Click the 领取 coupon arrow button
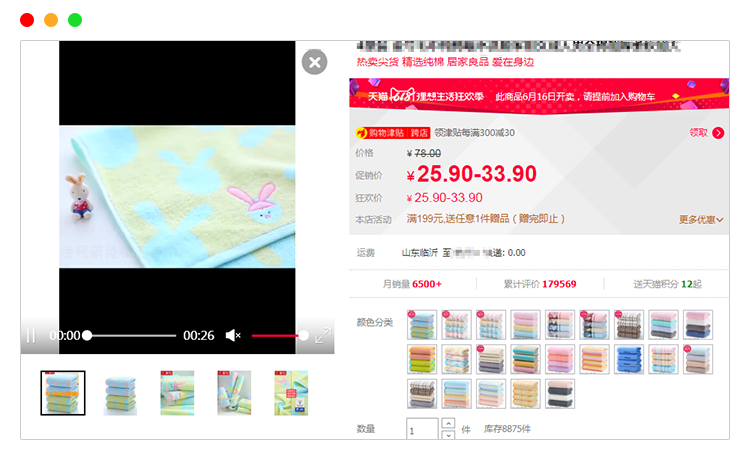750x460 pixels. click(718, 133)
